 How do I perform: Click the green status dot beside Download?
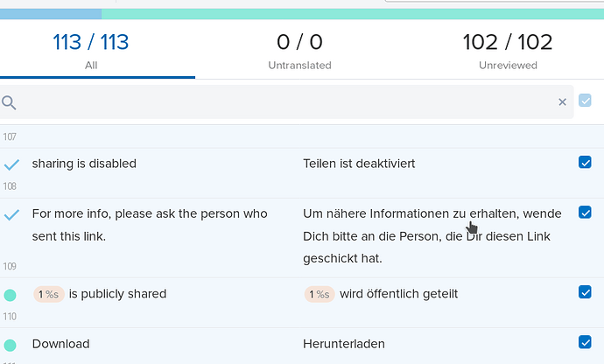[10, 345]
